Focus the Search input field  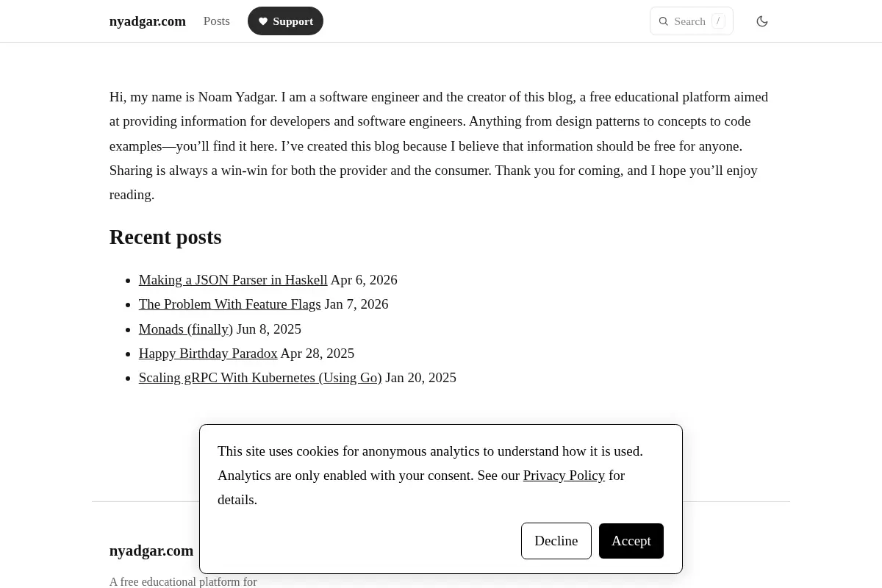coord(692,21)
